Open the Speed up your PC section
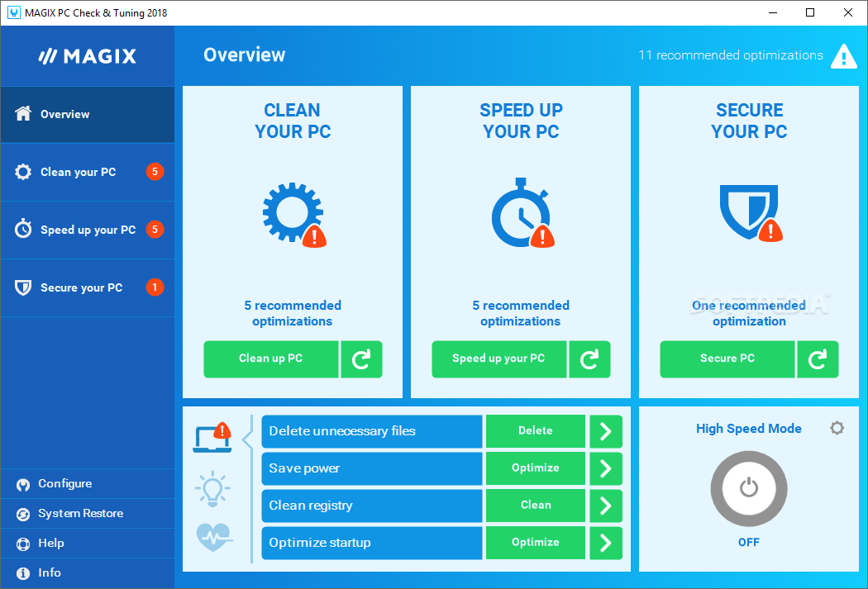 pos(88,230)
